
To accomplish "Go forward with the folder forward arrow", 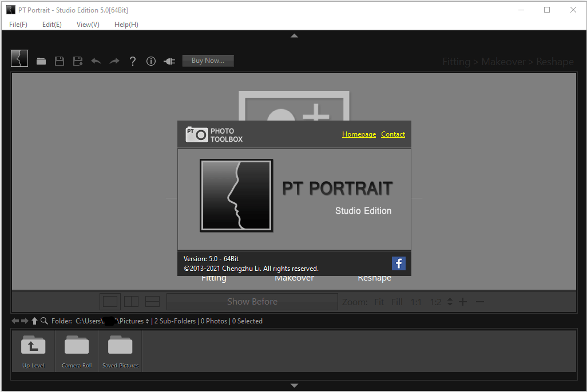I will tap(25, 321).
